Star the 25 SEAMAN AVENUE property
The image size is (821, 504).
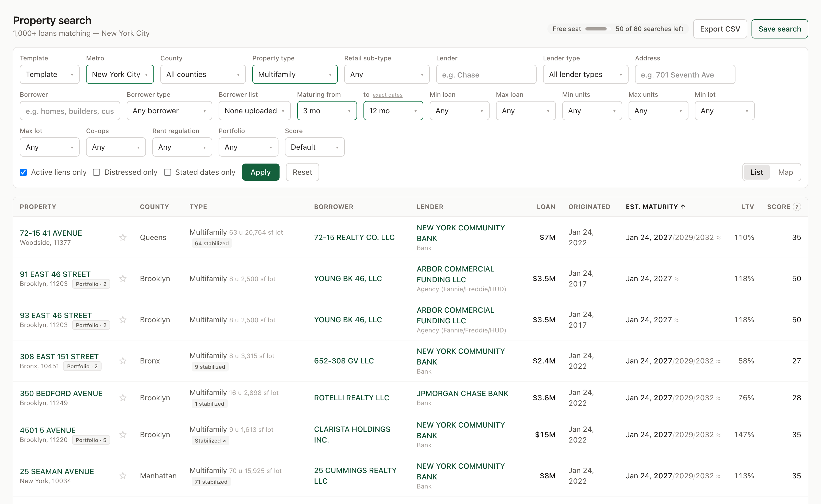(123, 476)
